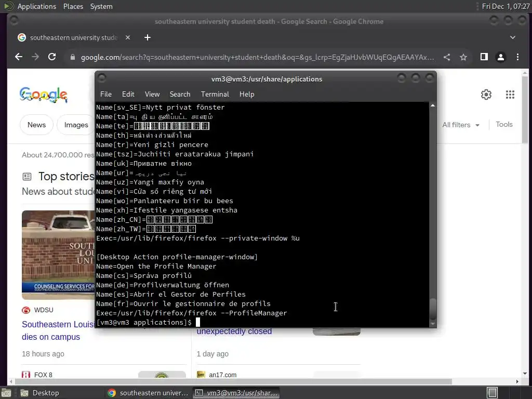The image size is (532, 399).
Task: Click the Google logo
Action: coord(44,95)
